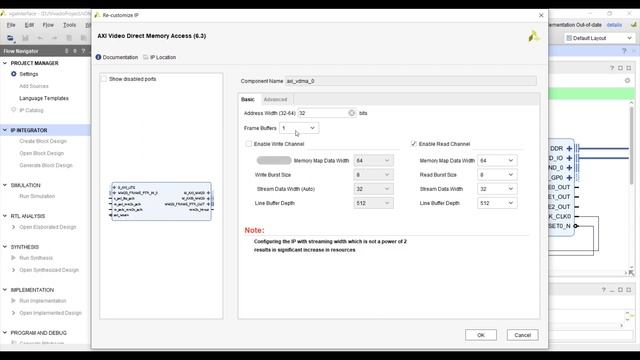This screenshot has width=640, height=360.
Task: Open the File menu
Action: [x=11, y=25]
